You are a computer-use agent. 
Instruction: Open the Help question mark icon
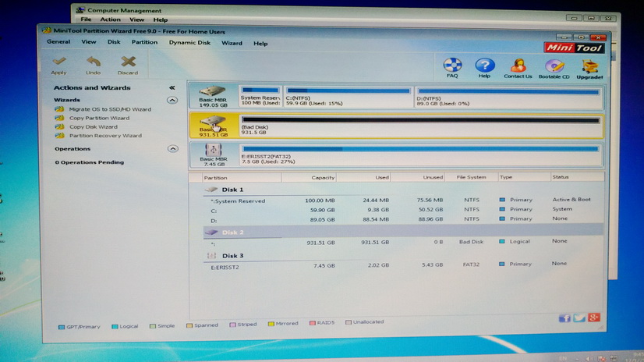point(485,65)
